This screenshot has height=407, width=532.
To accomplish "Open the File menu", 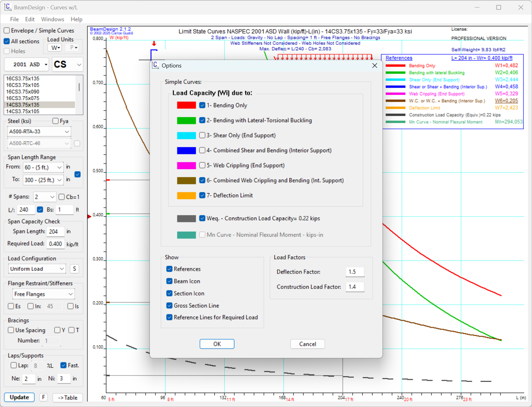I will [x=14, y=19].
